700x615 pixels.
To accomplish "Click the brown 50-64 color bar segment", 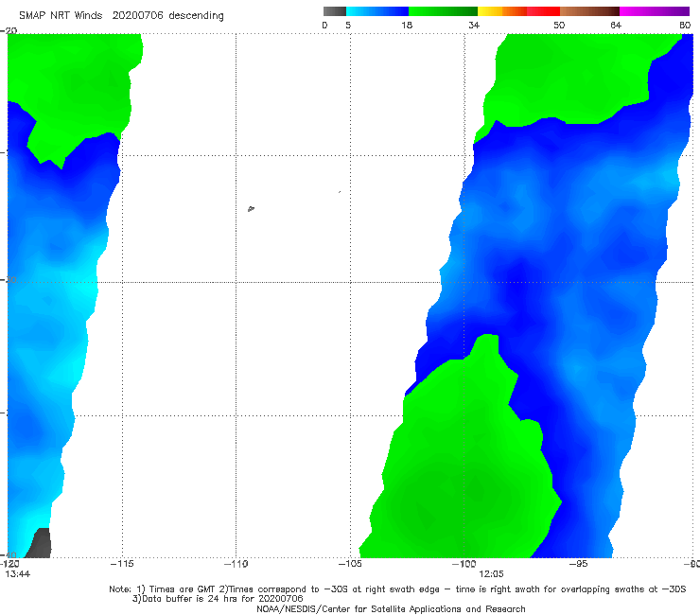I will 589,11.
